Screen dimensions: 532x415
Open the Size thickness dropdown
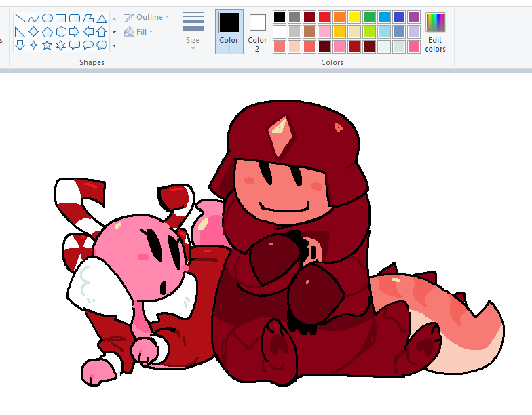tap(193, 31)
